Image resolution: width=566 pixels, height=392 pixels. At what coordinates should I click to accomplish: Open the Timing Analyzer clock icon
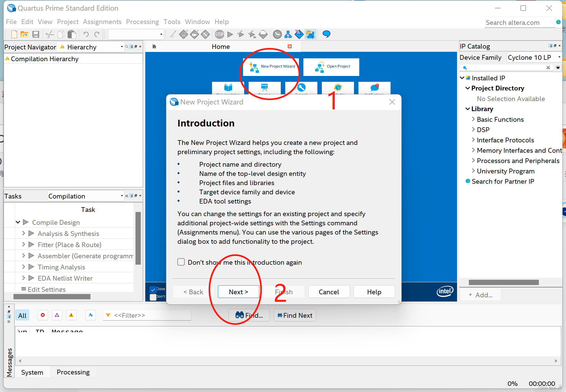(277, 34)
